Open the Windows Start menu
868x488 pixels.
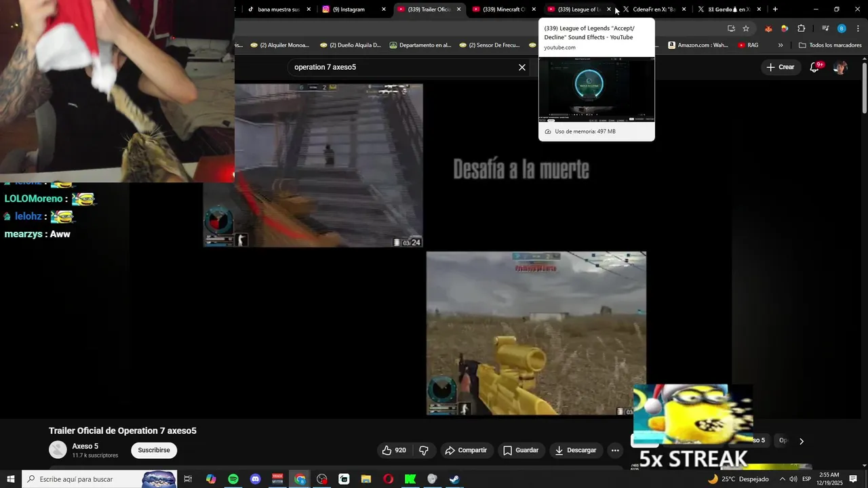pyautogui.click(x=11, y=479)
